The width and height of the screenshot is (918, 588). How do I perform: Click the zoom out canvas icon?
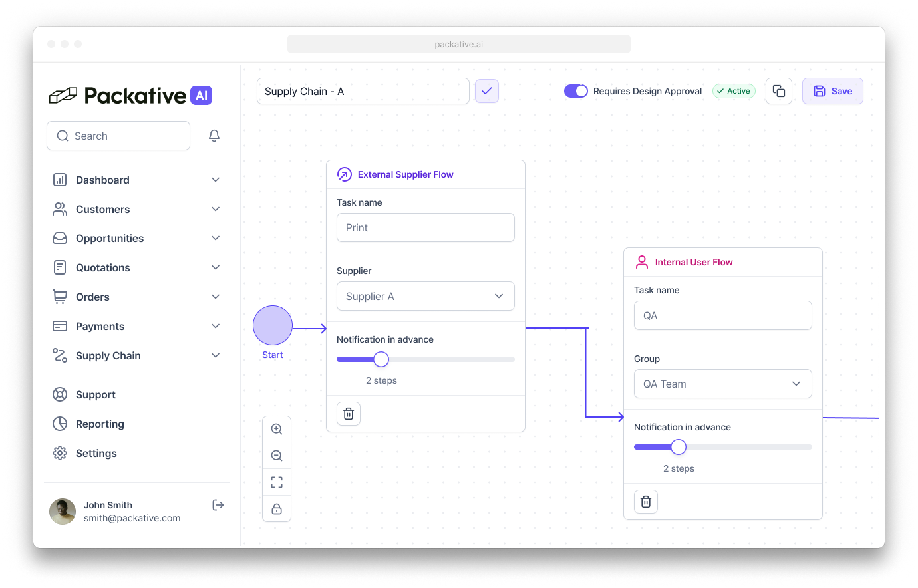pos(277,456)
